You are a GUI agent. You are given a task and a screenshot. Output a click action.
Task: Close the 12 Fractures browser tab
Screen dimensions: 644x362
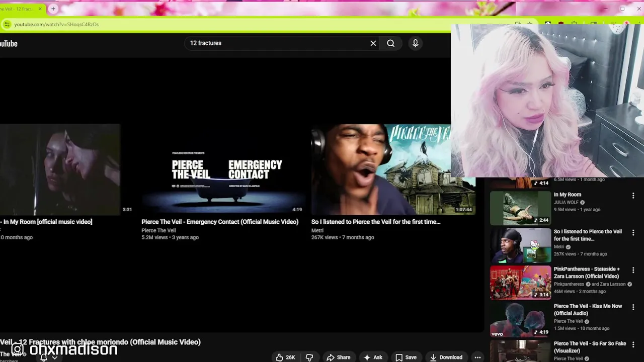(x=40, y=9)
